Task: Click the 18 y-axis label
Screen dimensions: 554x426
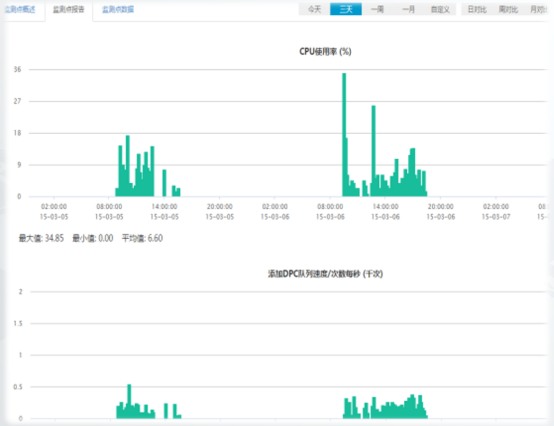Action: 18,133
